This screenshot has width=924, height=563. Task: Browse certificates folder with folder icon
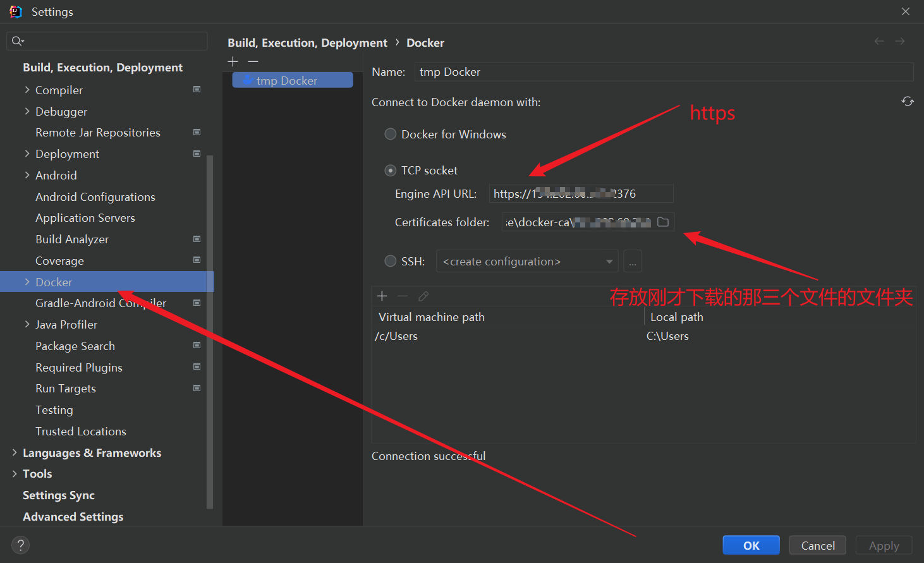tap(663, 222)
